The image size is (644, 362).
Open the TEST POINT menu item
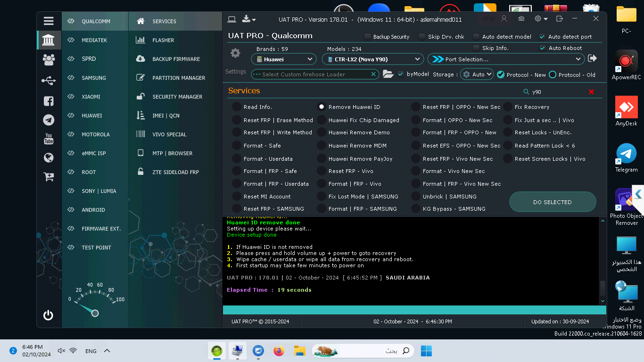pyautogui.click(x=95, y=247)
